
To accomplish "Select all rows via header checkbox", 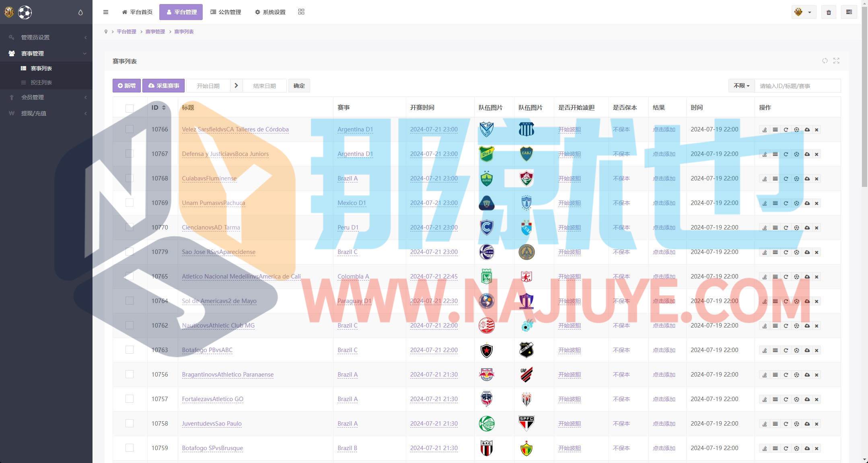I will click(129, 108).
